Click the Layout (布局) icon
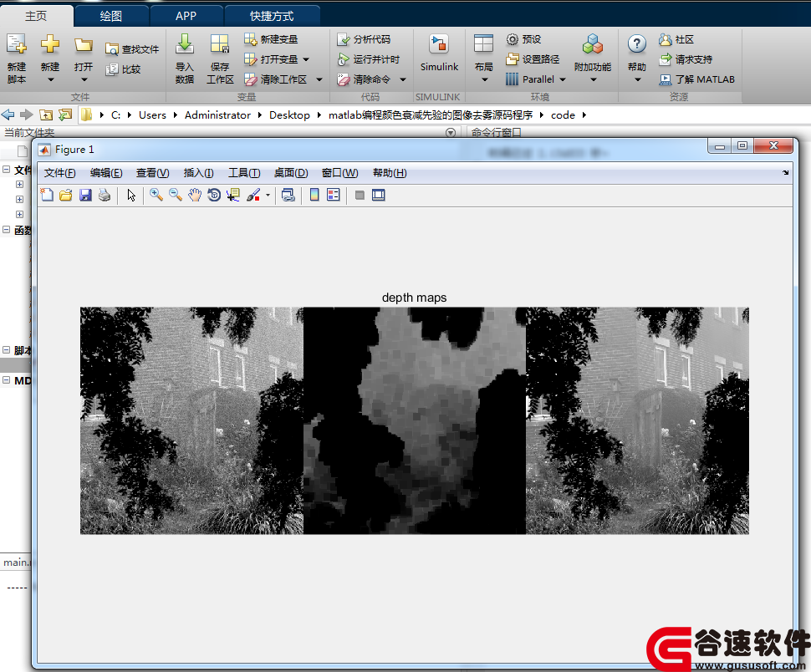Screen dimensions: 811x672 coord(483,44)
